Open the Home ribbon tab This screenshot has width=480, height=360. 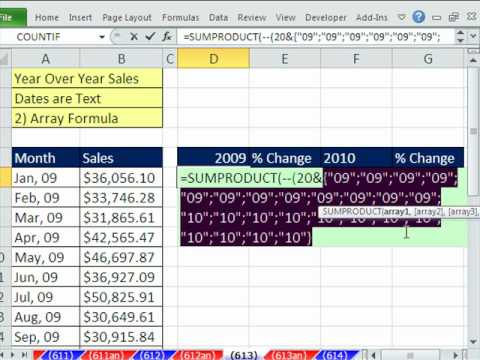coord(47,18)
